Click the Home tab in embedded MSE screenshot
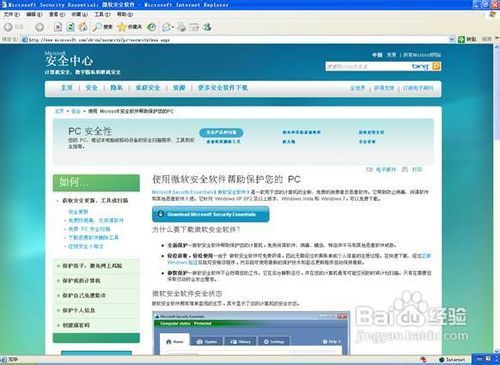Image resolution: width=500 pixels, height=365 pixels. click(x=175, y=341)
